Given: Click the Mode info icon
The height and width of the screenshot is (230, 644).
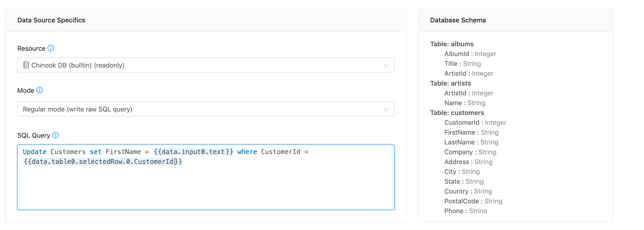Looking at the screenshot, I should (39, 90).
